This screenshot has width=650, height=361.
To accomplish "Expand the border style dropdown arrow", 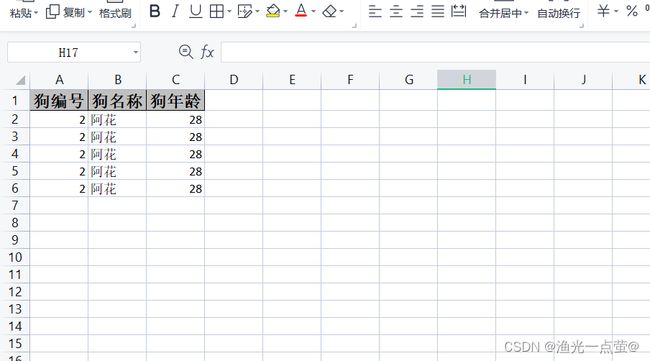I will [229, 11].
